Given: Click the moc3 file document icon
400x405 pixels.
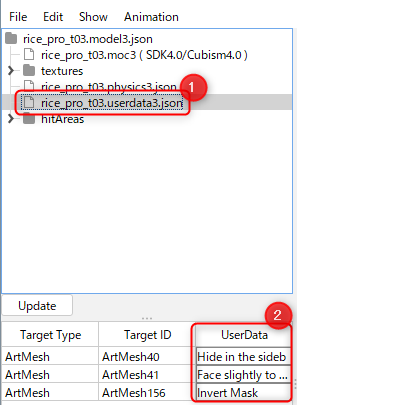Looking at the screenshot, I should point(29,55).
